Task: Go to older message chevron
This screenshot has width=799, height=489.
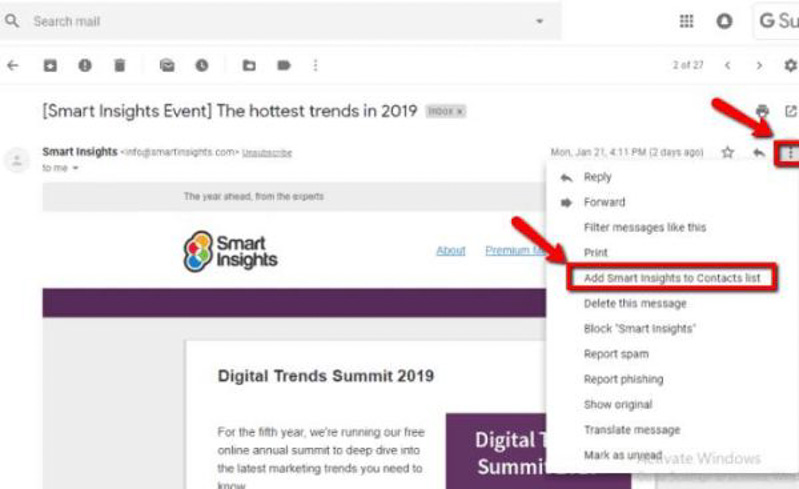Action: click(x=759, y=65)
